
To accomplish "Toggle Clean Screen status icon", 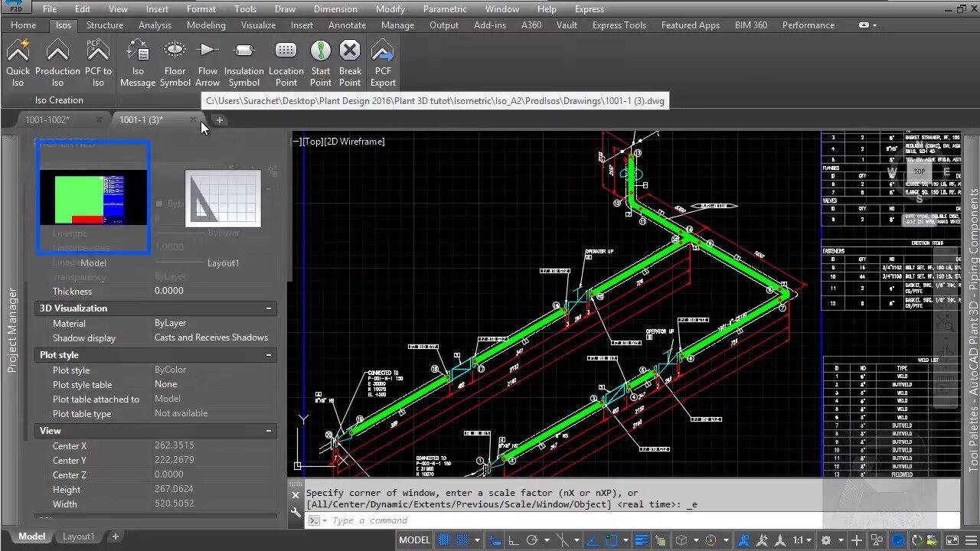I will click(x=952, y=540).
